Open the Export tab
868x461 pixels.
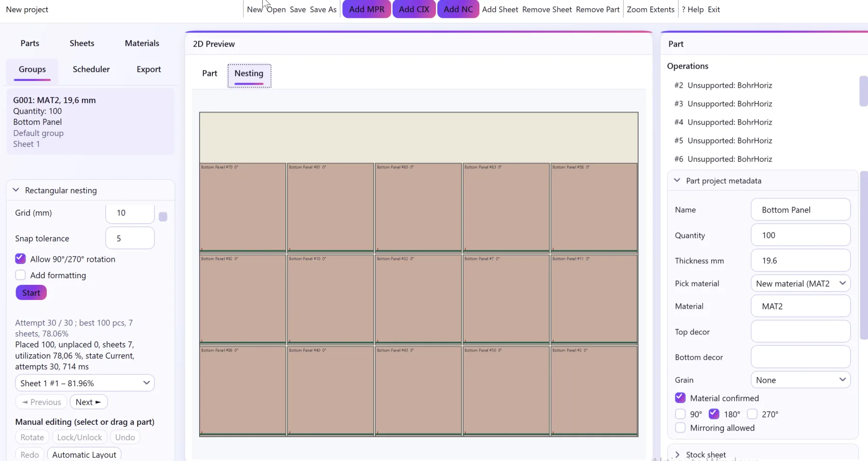pos(149,69)
